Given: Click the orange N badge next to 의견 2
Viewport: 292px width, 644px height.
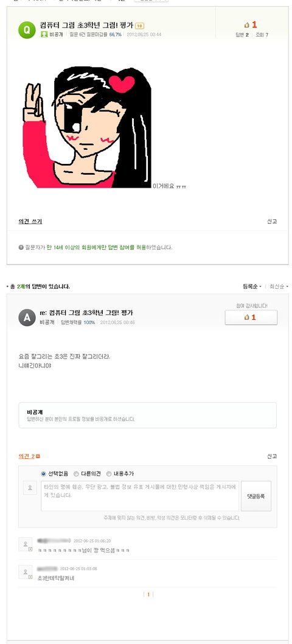Looking at the screenshot, I should coord(38,456).
